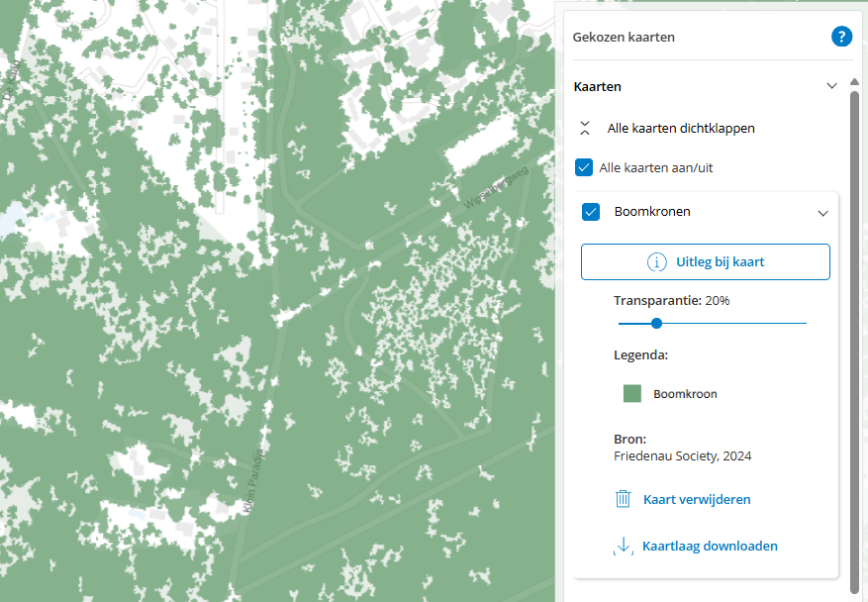Open the blue question mark help icon
The image size is (868, 602).
click(x=841, y=37)
